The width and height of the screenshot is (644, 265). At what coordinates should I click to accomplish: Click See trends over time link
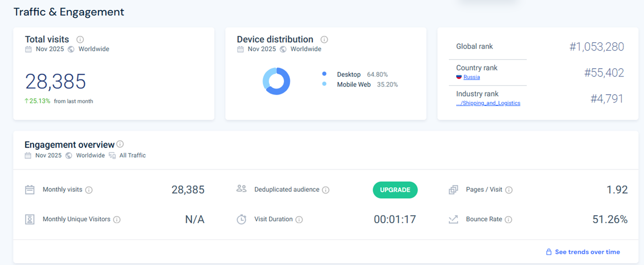(587, 252)
